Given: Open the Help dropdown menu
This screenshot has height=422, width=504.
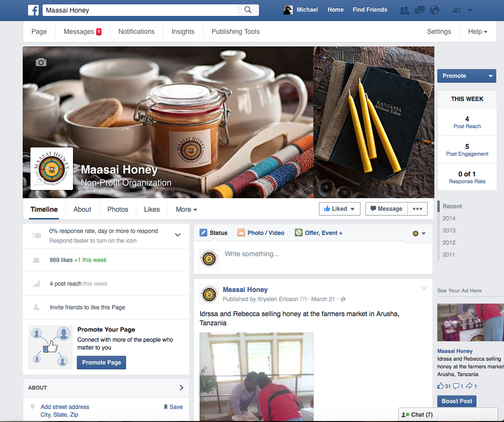Looking at the screenshot, I should [x=477, y=31].
